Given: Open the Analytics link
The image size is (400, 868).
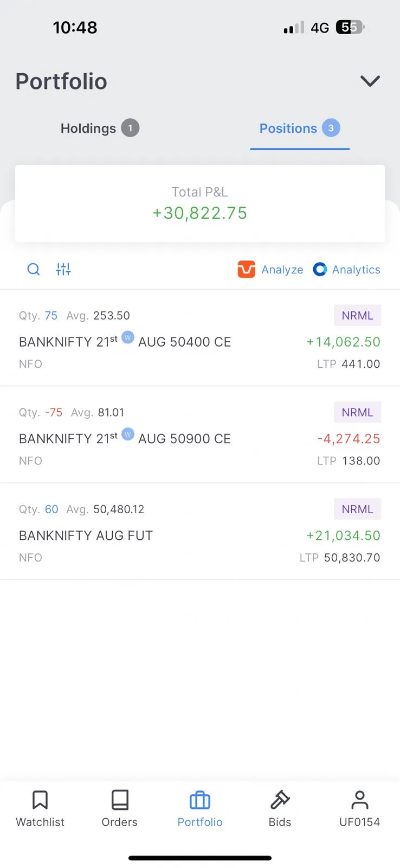Looking at the screenshot, I should [x=356, y=270].
